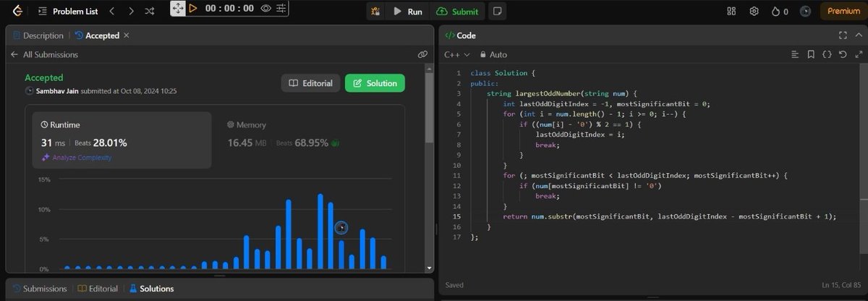Viewport: 868px width, 301px height.
Task: Open timer settings sliders icon
Action: click(281, 9)
